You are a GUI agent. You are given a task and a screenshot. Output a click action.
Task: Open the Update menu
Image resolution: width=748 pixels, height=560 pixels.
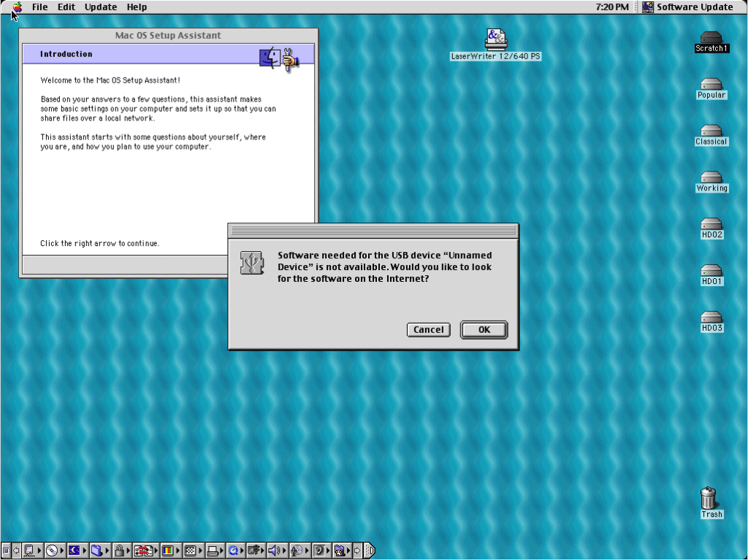[101, 7]
